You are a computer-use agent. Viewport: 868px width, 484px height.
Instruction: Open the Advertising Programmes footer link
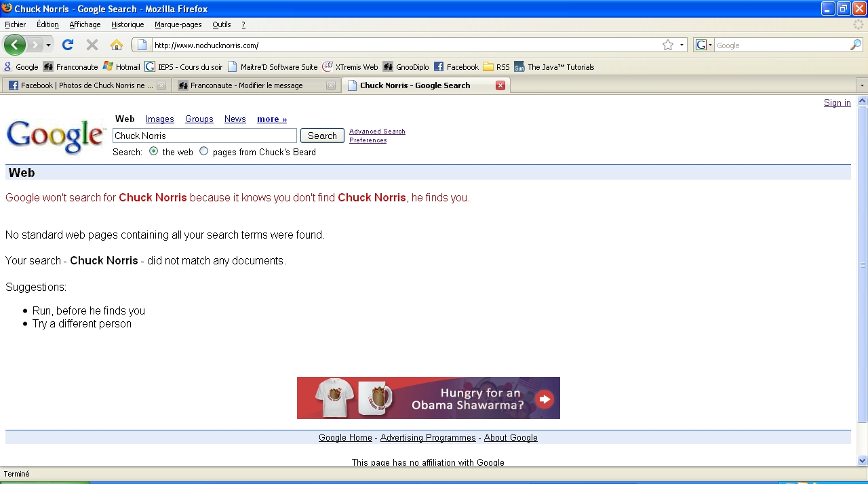tap(428, 438)
